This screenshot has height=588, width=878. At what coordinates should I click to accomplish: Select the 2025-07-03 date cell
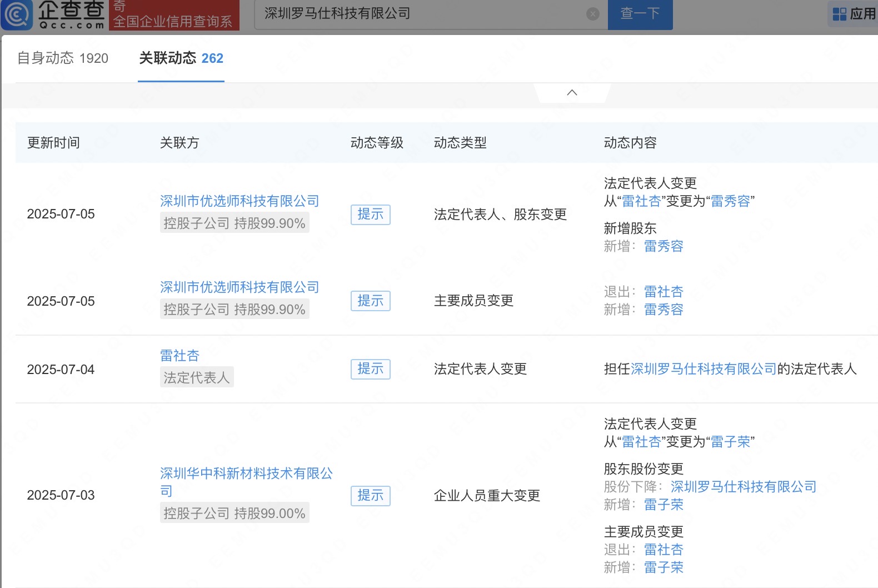click(x=61, y=495)
